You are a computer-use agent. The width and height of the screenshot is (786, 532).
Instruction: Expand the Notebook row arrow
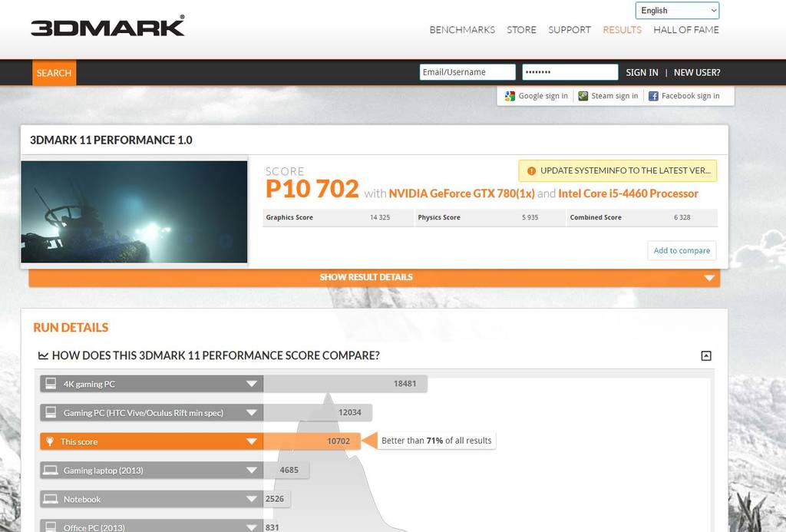[x=252, y=499]
